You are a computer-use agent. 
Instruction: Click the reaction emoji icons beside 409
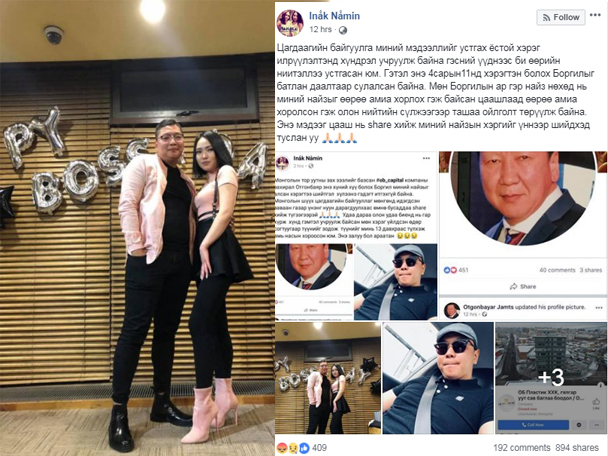(x=293, y=448)
